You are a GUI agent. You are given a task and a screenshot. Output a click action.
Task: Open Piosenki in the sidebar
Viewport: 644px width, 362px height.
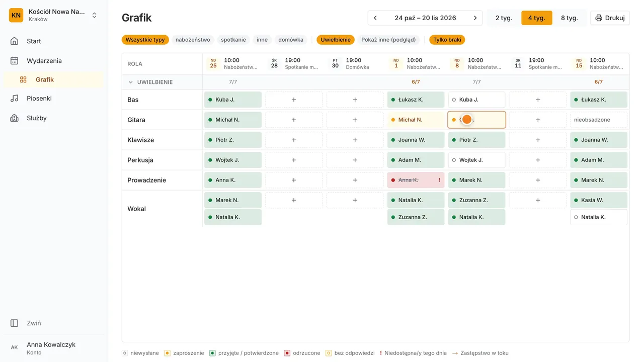[53, 99]
